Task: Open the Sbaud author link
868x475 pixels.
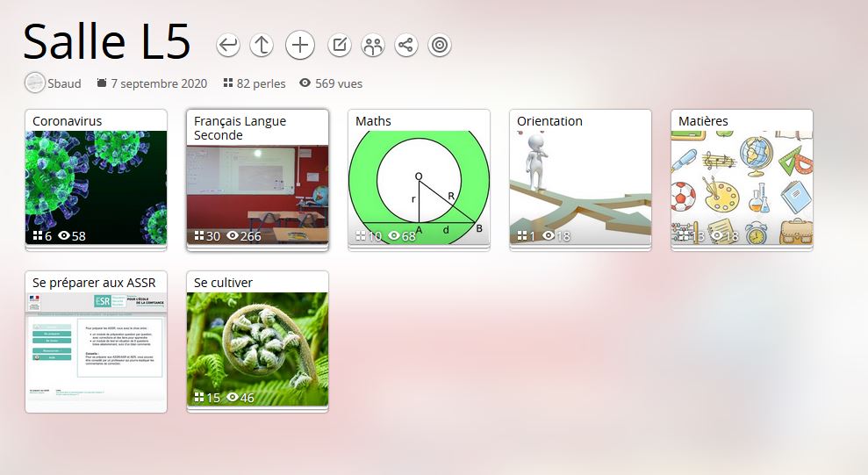Action: pyautogui.click(x=64, y=83)
